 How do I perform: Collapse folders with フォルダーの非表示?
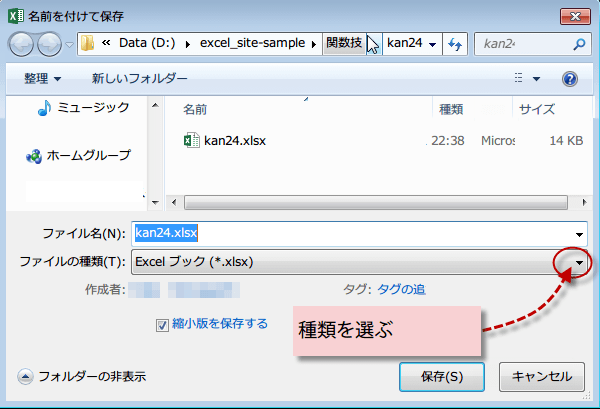(x=82, y=376)
